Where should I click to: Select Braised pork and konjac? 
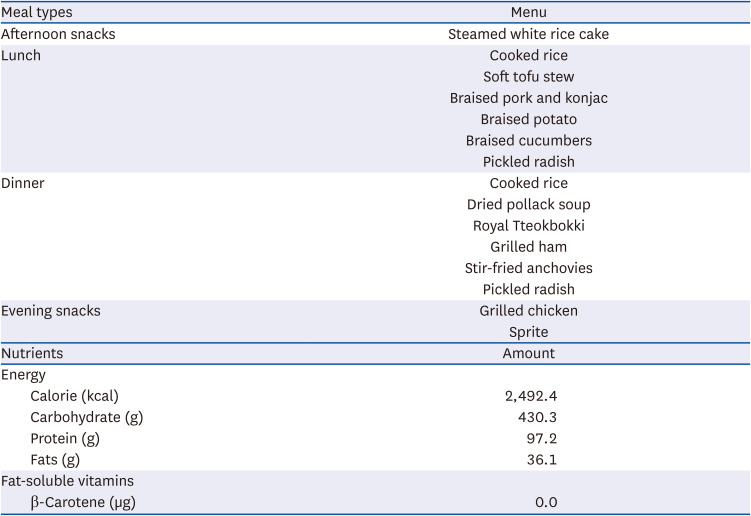528,98
